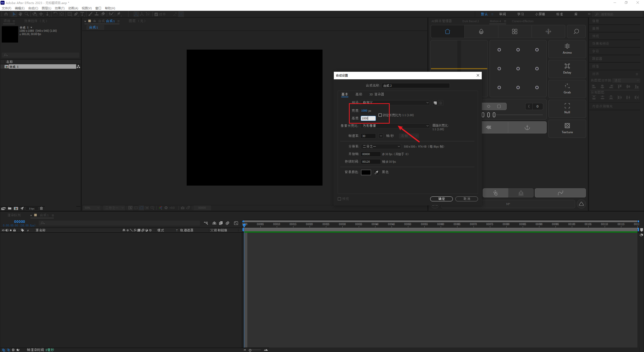Viewport: 644px width, 352px height.
Task: Toggle the 对齐 snapping checkbox in toolbar
Action: [156, 14]
